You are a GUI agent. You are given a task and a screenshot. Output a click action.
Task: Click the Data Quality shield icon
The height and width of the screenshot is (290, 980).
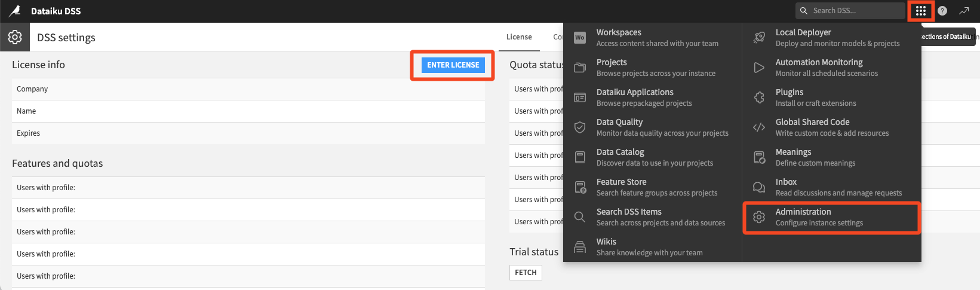tap(580, 127)
